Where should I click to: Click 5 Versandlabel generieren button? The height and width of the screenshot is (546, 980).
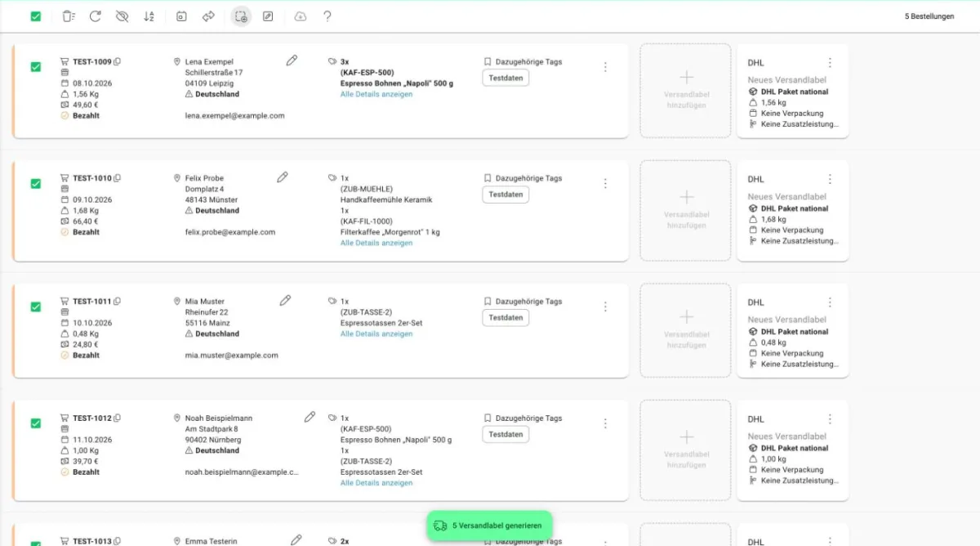tap(489, 526)
